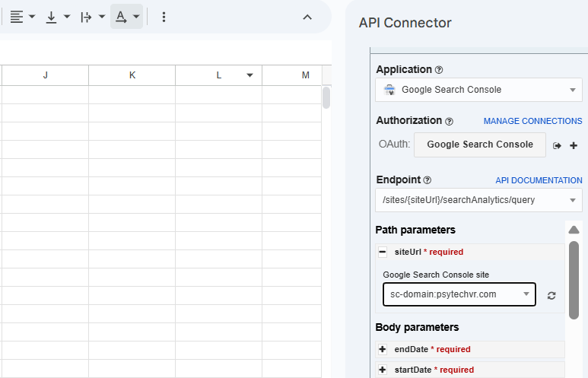
Task: Refresh the Google Search Console site list
Action: click(551, 295)
